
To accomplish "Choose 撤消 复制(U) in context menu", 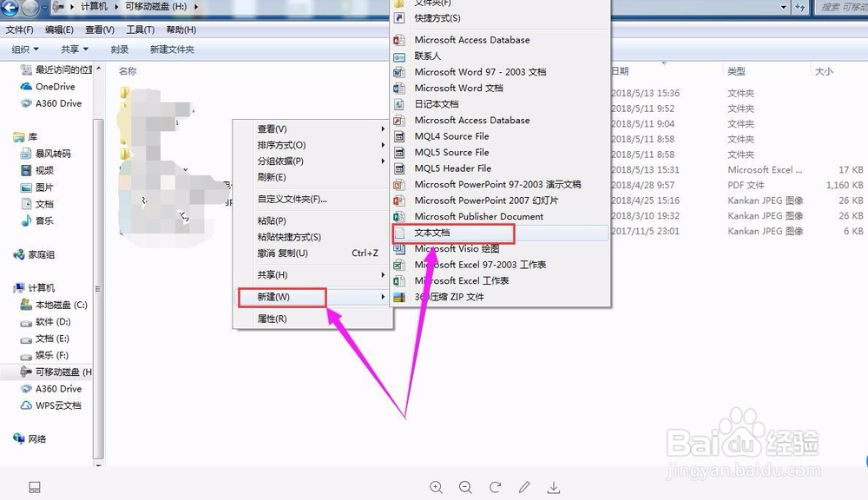I will [x=312, y=253].
